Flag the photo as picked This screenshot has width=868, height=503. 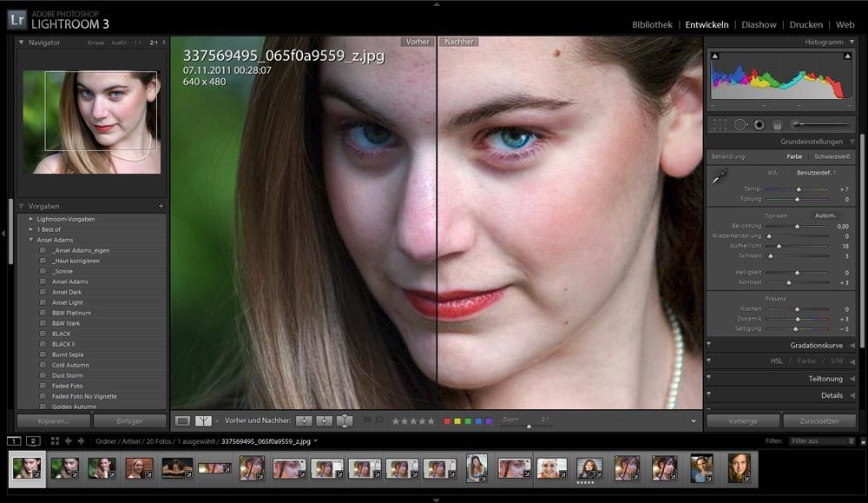(x=367, y=421)
